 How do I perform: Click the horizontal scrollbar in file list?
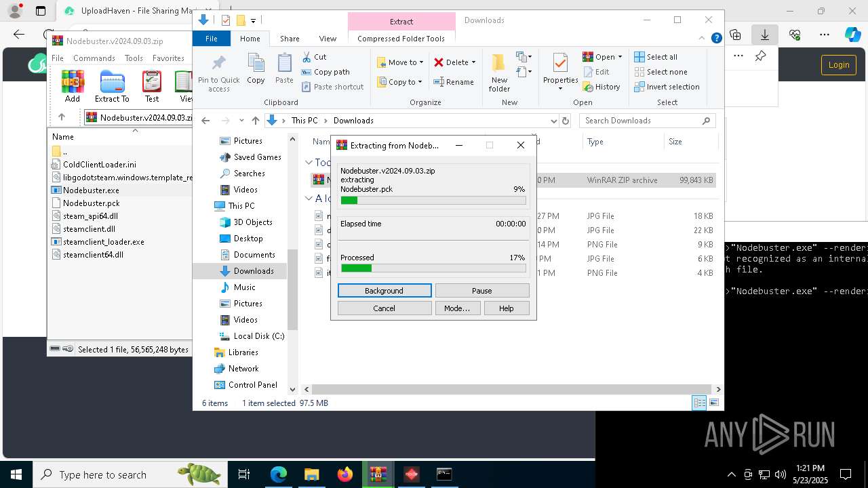[x=511, y=390]
